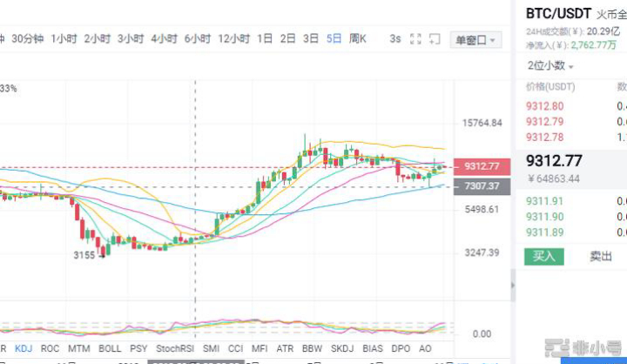Viewport: 627px width, 364px height.
Task: Click the large last price 9312.77
Action: (554, 161)
